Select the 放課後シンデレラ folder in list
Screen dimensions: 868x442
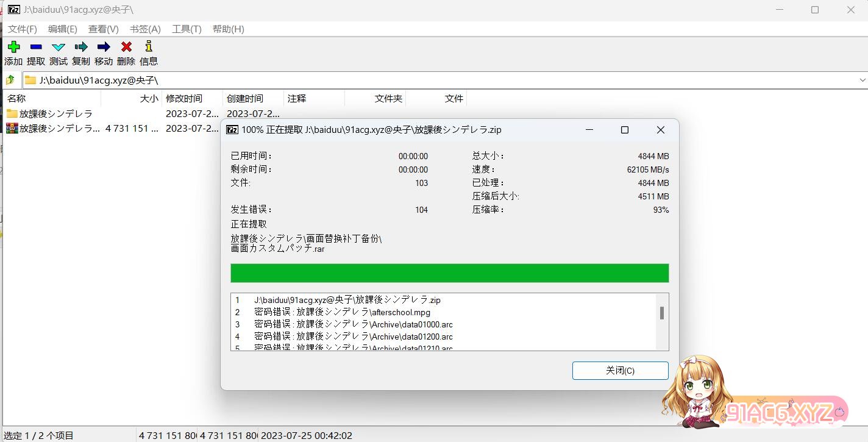tap(55, 113)
